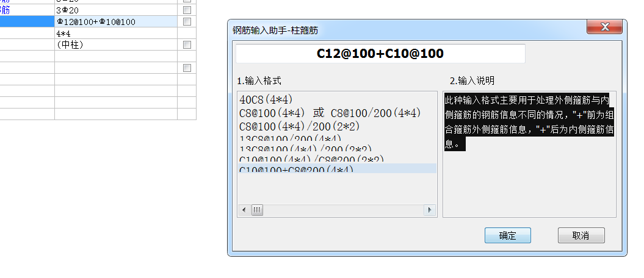
Task: Click the horizontal scrollbar thumb
Action: pyautogui.click(x=257, y=210)
